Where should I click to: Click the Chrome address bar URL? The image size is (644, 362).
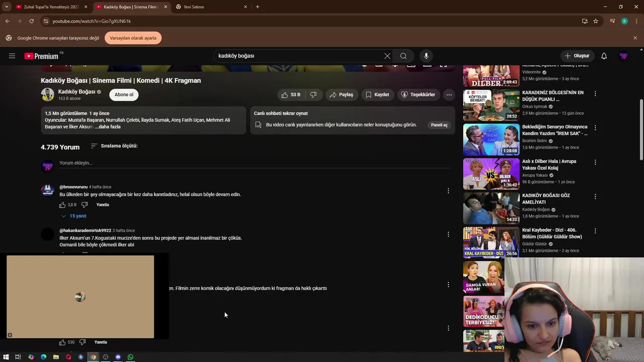[92, 21]
